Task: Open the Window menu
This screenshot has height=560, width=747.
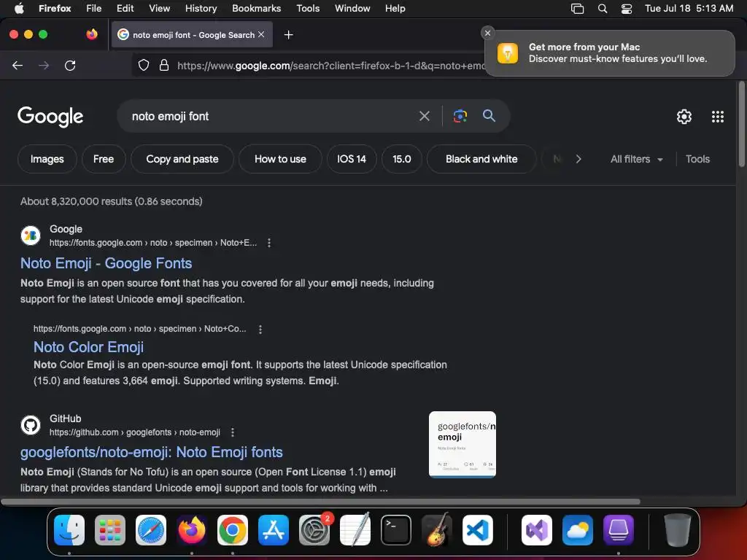Action: 352,8
